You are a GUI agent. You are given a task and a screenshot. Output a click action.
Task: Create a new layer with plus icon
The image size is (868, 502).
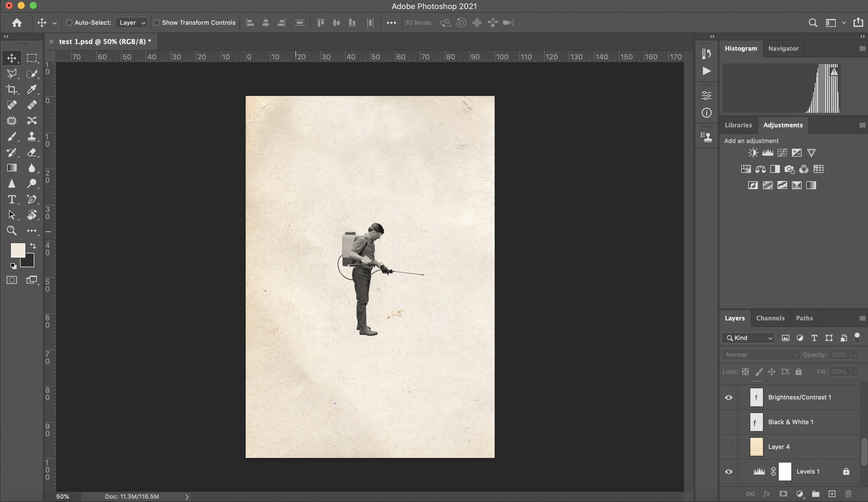[x=832, y=494]
